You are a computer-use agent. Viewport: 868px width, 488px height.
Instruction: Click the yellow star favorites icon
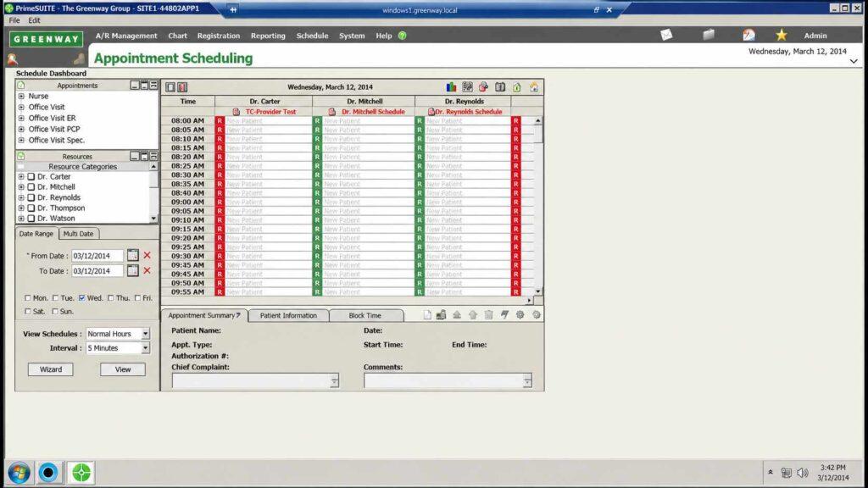pyautogui.click(x=781, y=35)
